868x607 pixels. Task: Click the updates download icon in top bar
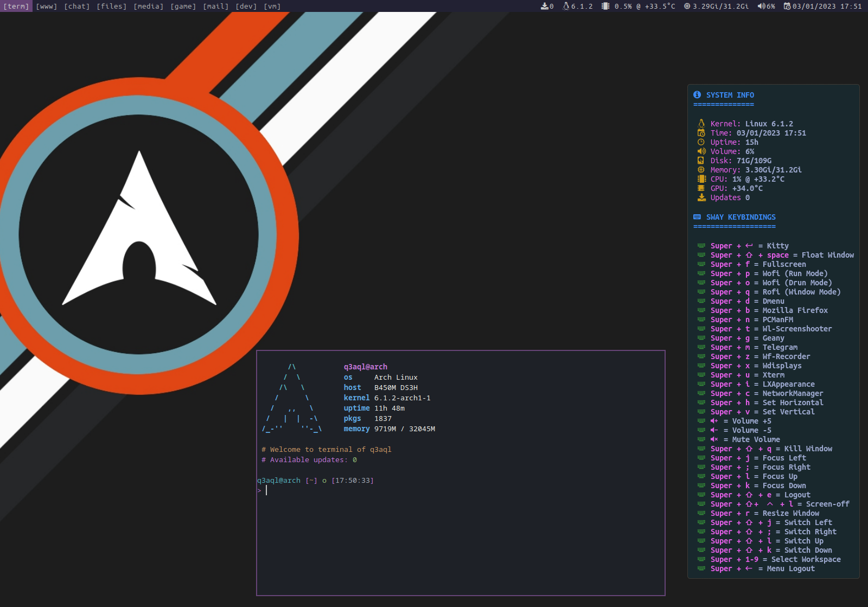[x=545, y=7]
